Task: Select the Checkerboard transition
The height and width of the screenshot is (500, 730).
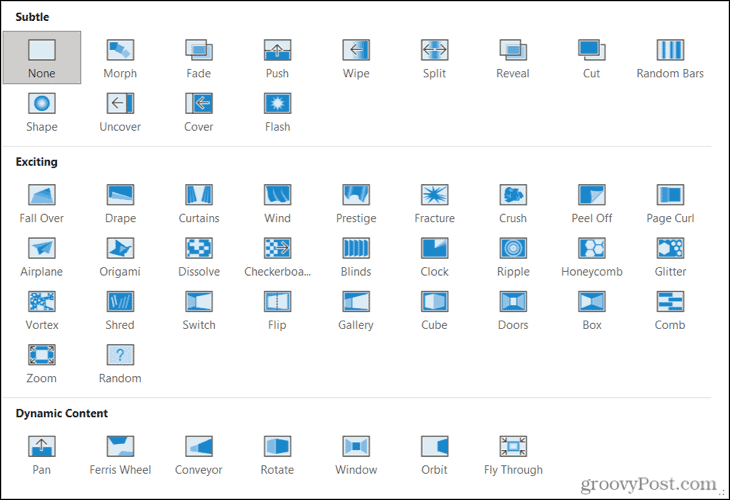Action: coord(277,257)
